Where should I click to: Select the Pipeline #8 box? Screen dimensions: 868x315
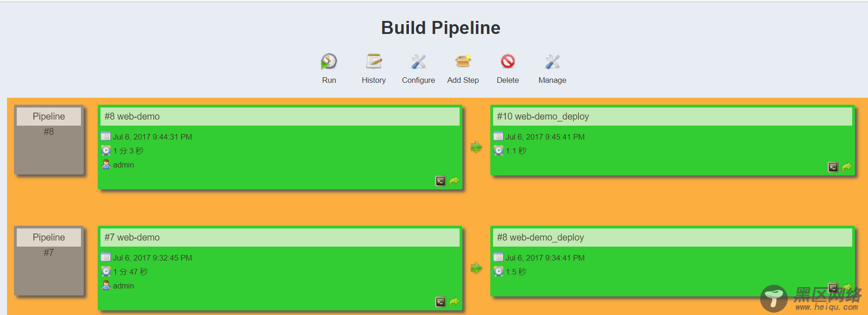(x=49, y=140)
